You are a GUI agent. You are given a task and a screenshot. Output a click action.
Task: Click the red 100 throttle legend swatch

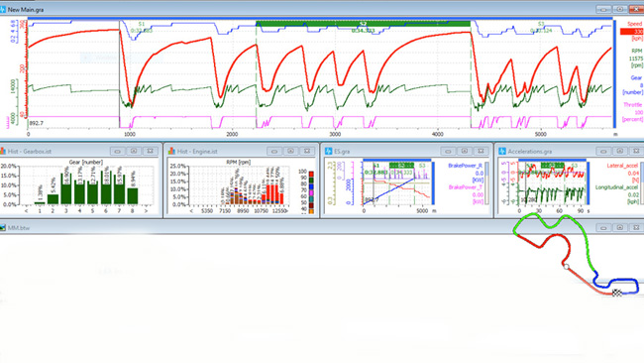[x=311, y=174]
